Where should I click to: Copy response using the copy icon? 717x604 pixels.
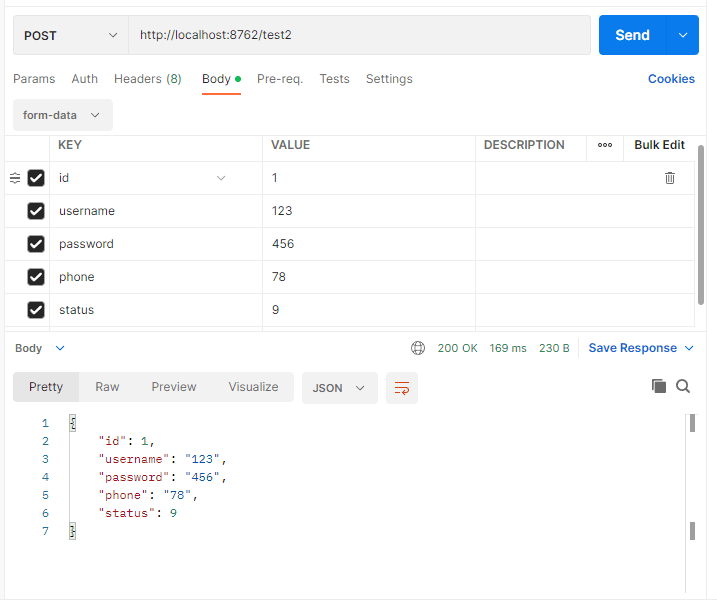coord(658,386)
